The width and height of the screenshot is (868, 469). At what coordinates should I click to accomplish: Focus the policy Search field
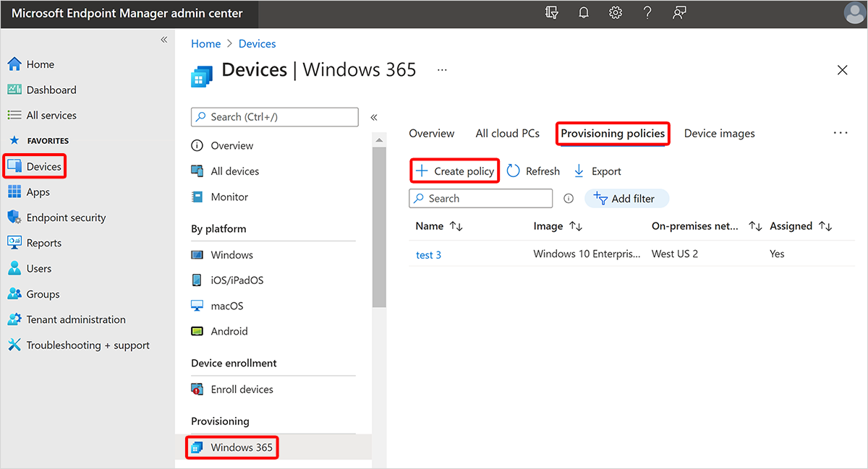481,199
